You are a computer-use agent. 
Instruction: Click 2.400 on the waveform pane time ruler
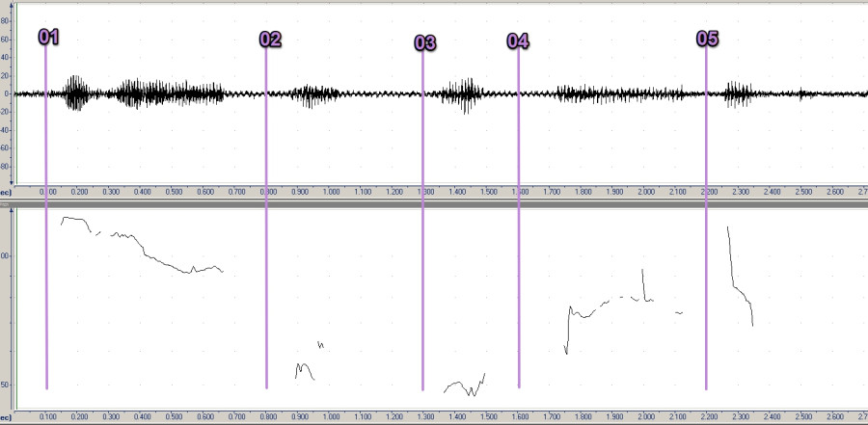pyautogui.click(x=773, y=192)
